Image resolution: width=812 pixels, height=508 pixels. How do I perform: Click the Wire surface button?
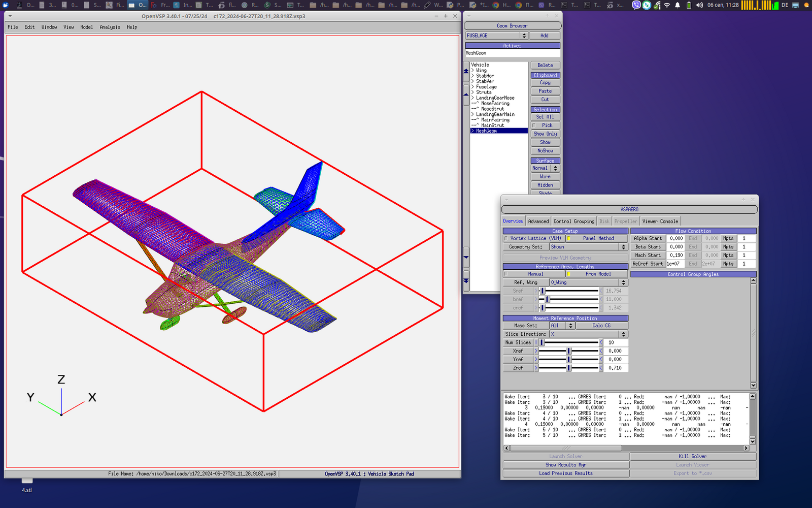[545, 177]
